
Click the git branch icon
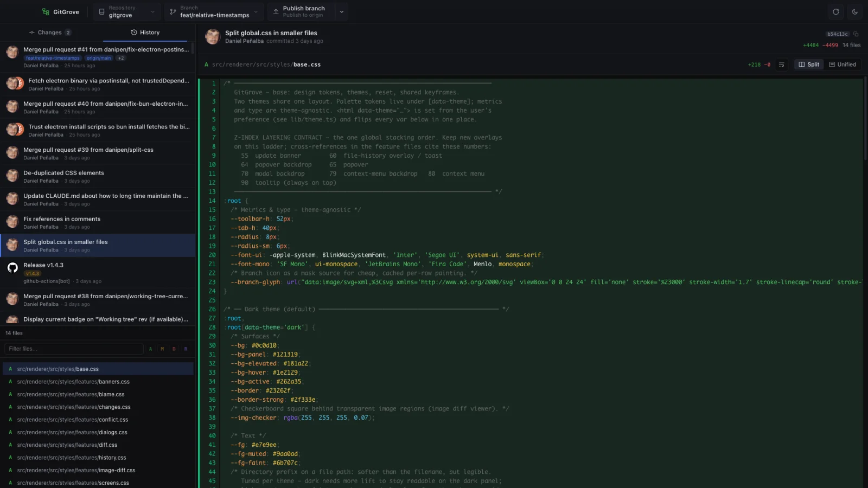click(x=173, y=11)
